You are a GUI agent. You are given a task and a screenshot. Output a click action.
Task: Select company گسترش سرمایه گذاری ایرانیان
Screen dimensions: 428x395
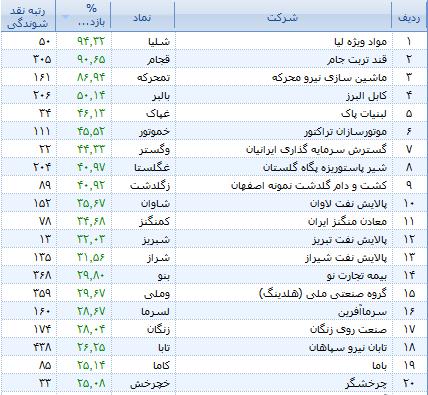pyautogui.click(x=317, y=150)
